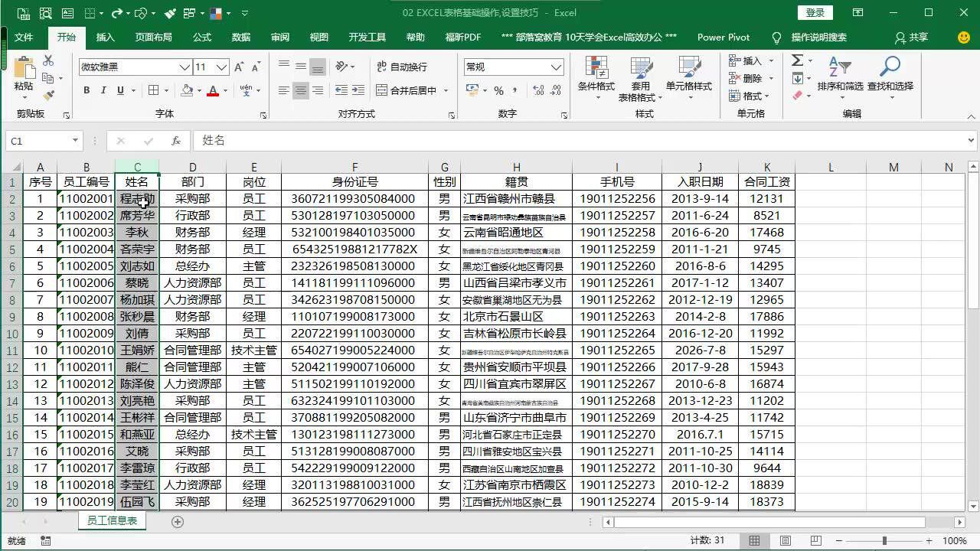
Task: Toggle center horizontal alignment
Action: coord(301,90)
